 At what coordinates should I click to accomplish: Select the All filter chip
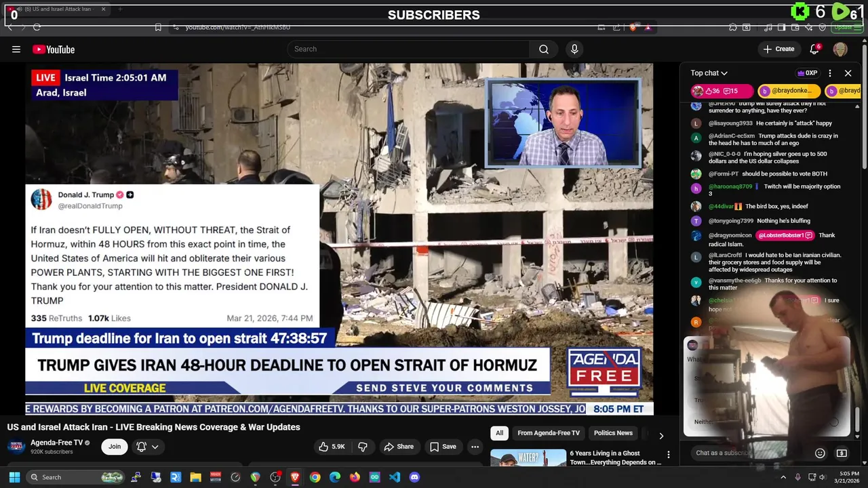[499, 433]
